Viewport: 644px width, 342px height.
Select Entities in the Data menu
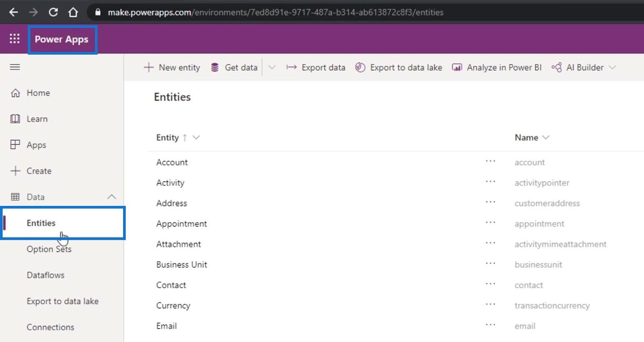pos(63,223)
